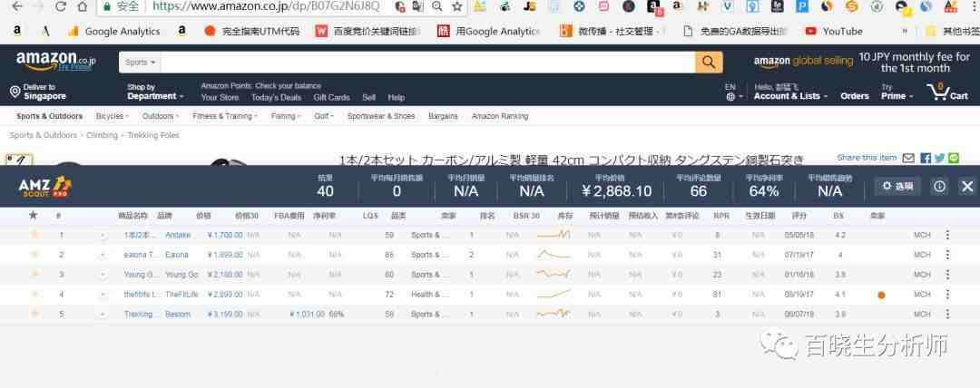Open the Amazon.co.jp logo home link
Viewport: 980px width, 388px height.
pos(56,62)
